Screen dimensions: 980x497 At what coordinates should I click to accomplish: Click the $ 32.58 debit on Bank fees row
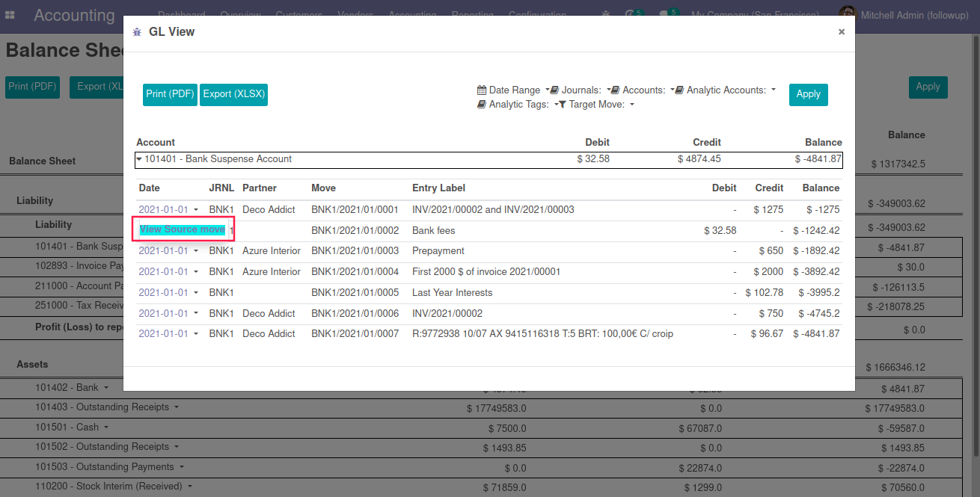(720, 230)
